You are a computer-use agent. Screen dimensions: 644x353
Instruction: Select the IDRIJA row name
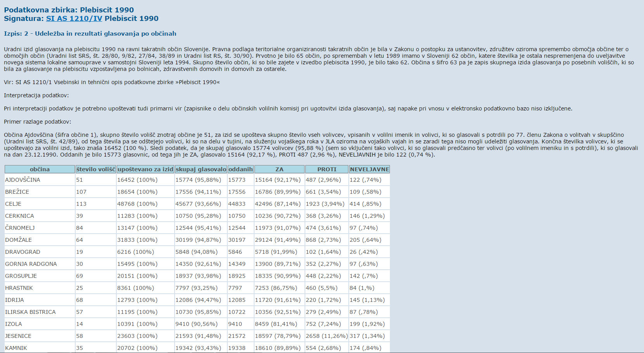point(14,300)
